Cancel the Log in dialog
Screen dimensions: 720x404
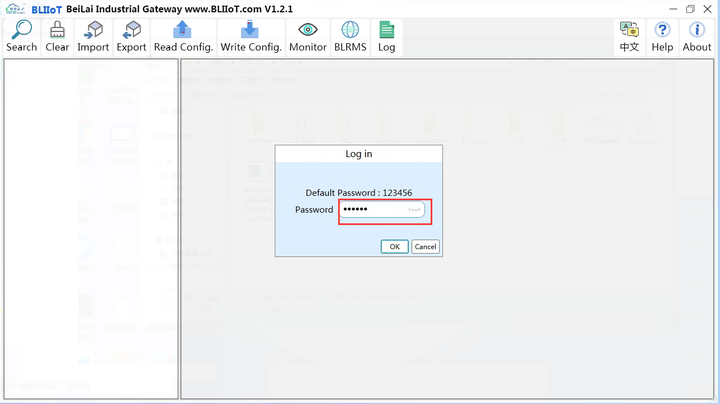[x=425, y=247]
